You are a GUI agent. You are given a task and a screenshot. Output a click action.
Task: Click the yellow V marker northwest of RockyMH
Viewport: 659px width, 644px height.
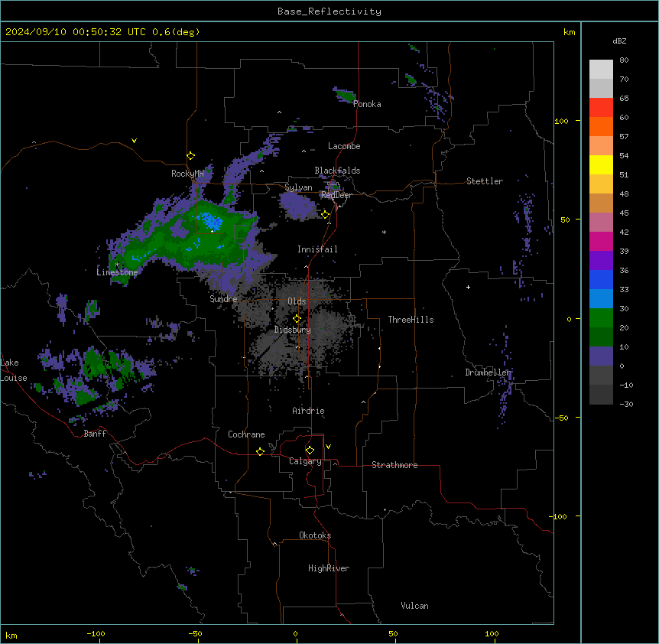click(134, 141)
